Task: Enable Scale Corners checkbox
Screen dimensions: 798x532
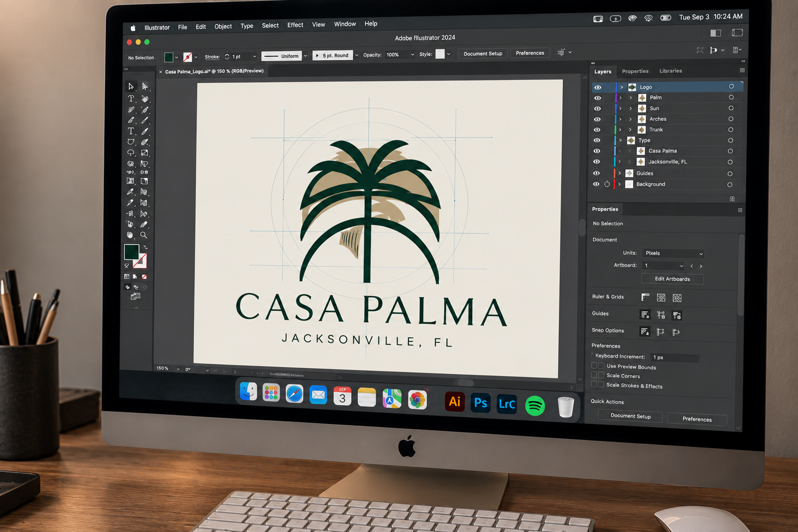Action: tap(601, 375)
